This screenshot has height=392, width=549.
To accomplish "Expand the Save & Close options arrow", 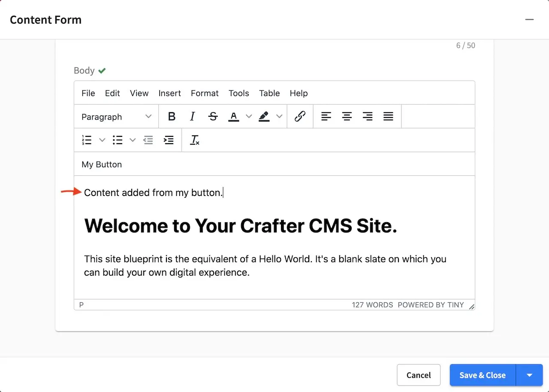I will (x=530, y=375).
